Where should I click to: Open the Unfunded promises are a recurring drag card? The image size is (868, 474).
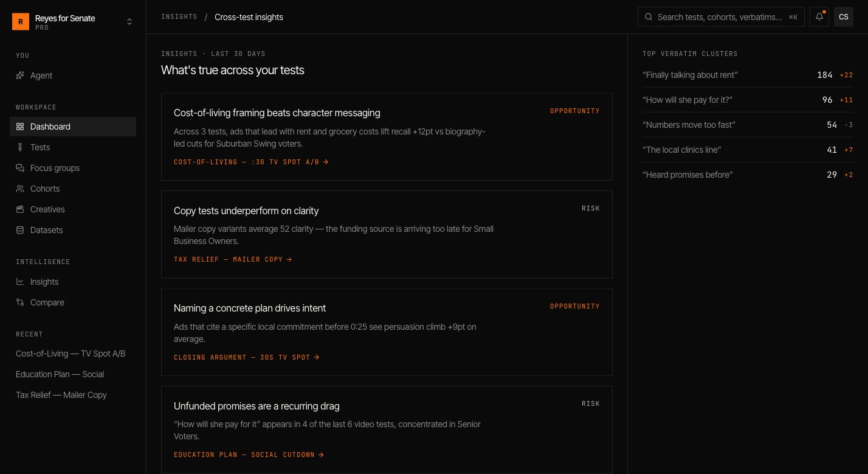[x=387, y=430]
